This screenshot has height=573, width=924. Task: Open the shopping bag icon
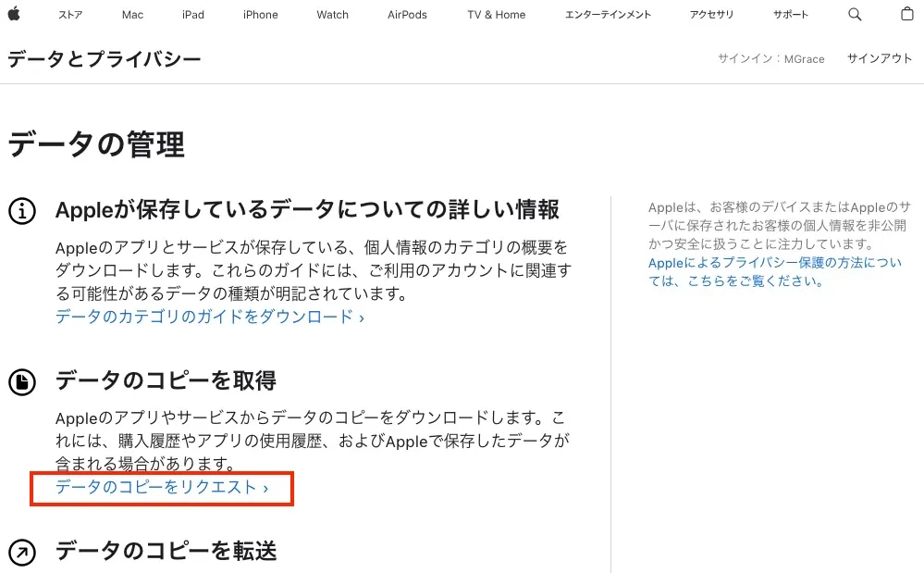point(907,14)
